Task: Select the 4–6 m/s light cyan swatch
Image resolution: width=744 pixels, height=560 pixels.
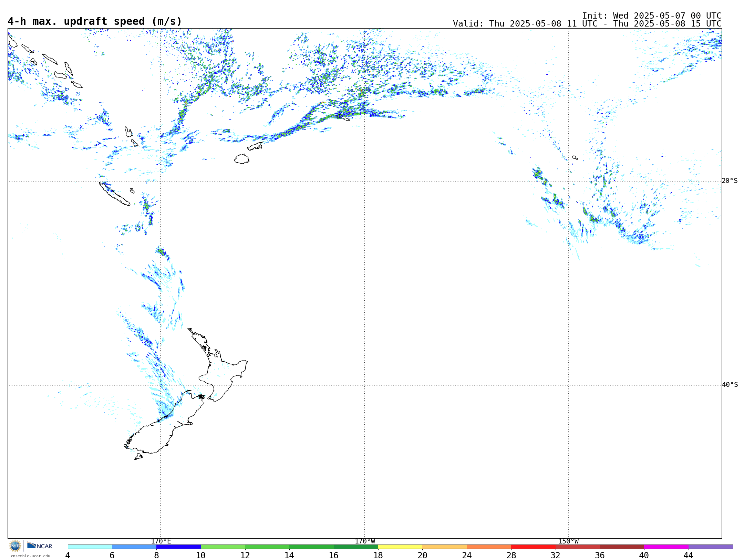Action: 90,547
